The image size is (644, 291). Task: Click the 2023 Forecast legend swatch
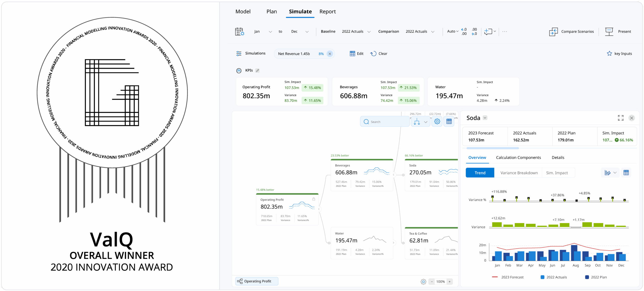click(495, 277)
